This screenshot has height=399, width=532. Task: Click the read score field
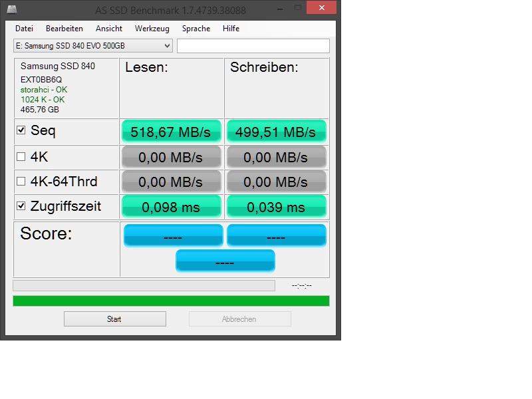point(174,235)
